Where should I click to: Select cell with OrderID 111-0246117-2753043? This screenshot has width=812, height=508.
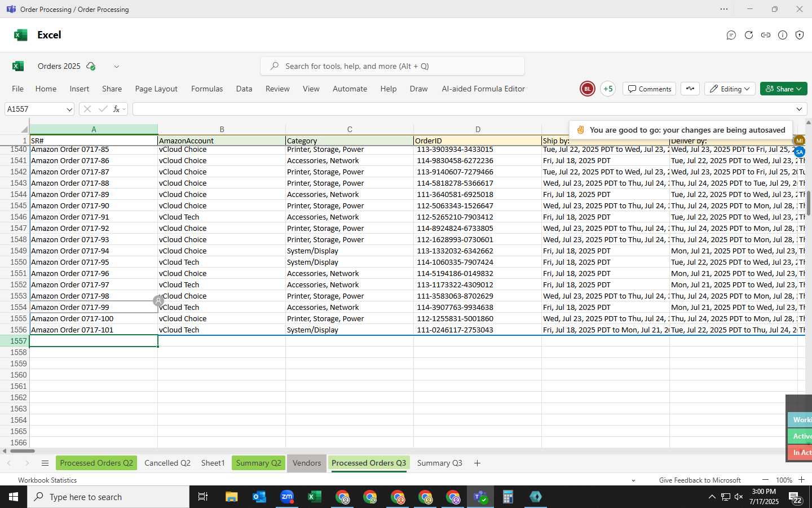tap(478, 330)
